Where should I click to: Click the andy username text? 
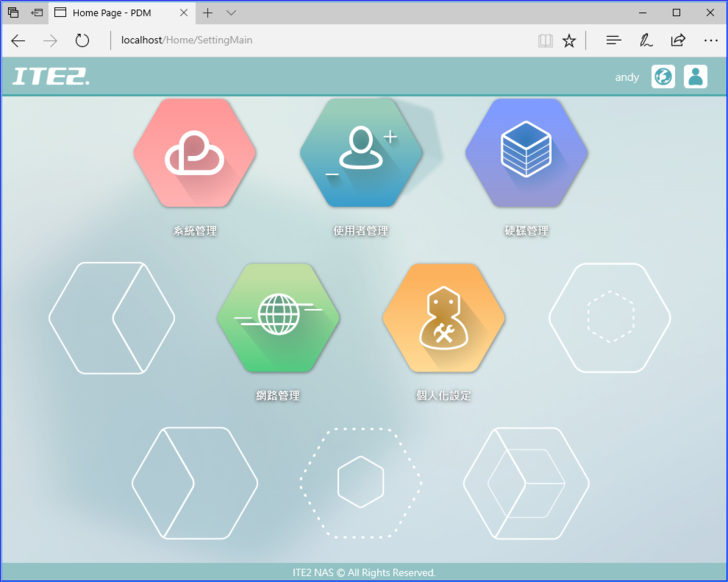(627, 78)
